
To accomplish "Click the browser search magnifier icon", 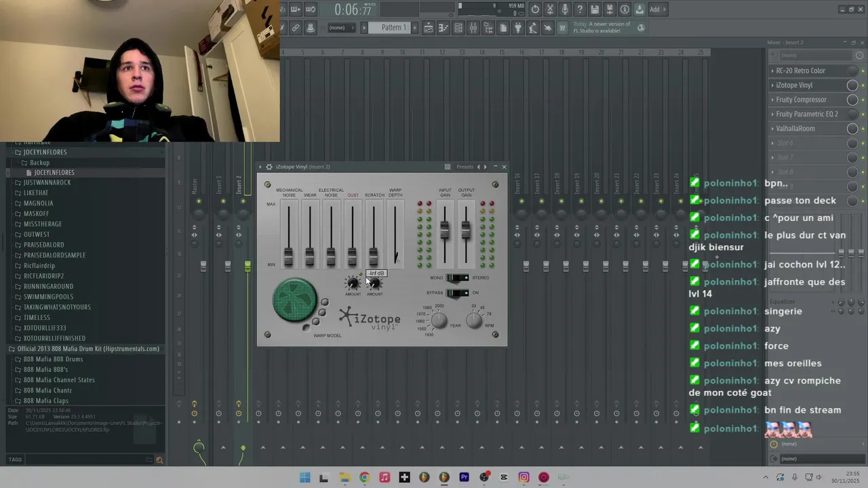I will pos(159,460).
